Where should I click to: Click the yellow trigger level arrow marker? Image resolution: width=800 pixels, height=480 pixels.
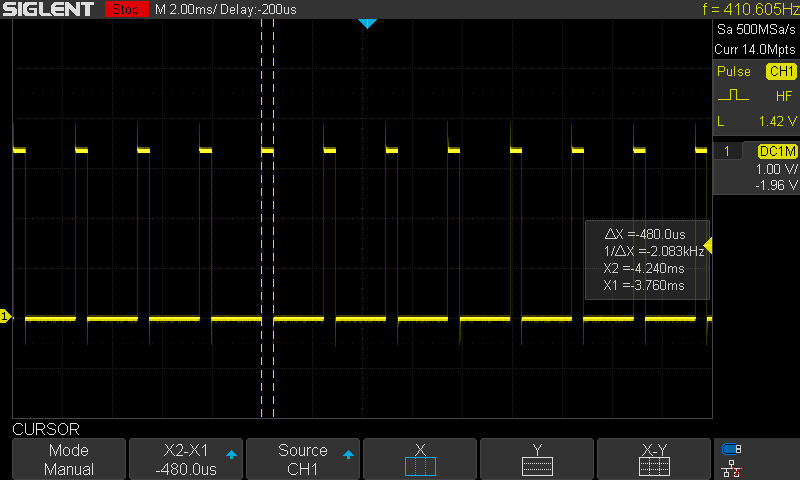point(708,246)
